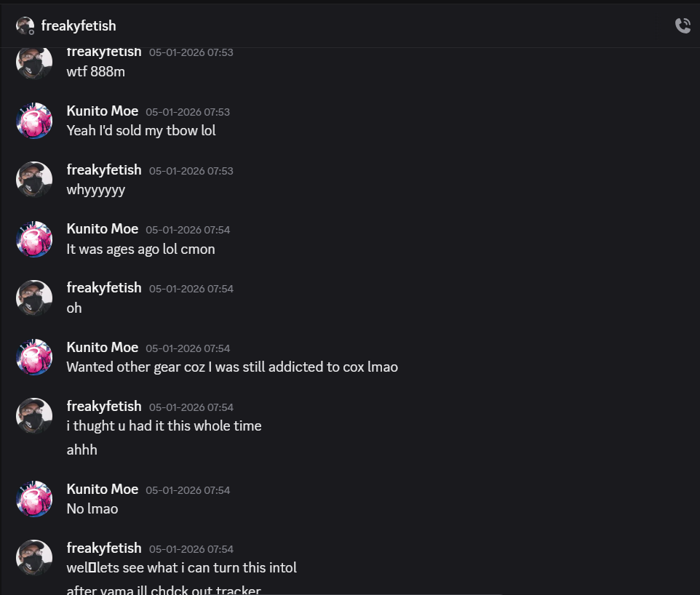Open freakyfetish's name in the chat header
This screenshot has width=700, height=595.
[79, 25]
